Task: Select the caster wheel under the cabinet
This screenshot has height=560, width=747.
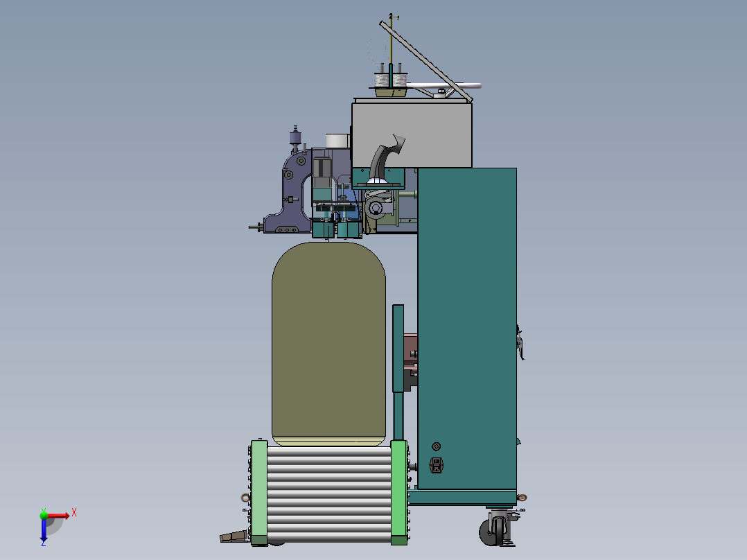Action: pos(495,531)
